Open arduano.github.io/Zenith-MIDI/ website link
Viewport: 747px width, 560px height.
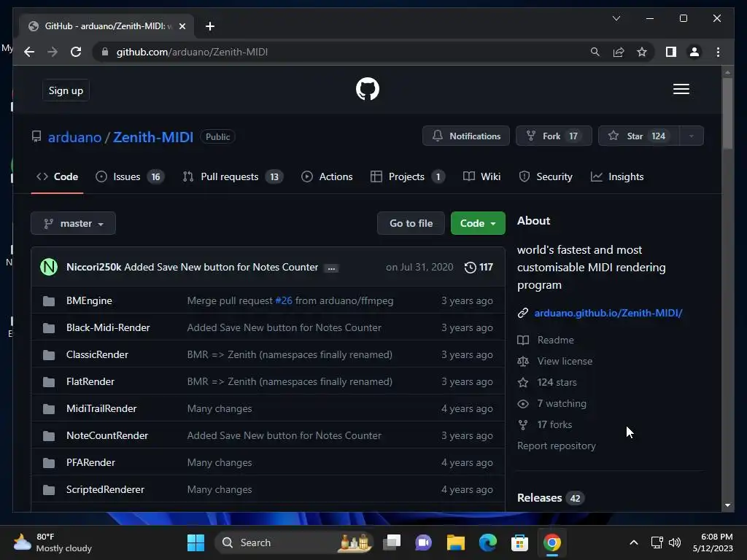608,313
